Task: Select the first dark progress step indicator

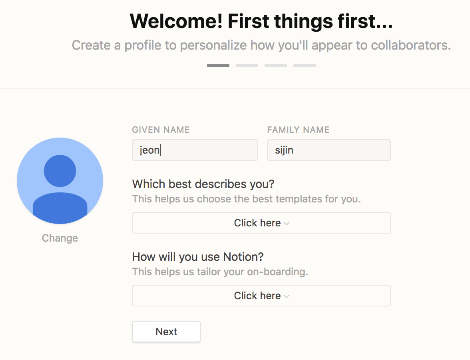Action: point(218,65)
